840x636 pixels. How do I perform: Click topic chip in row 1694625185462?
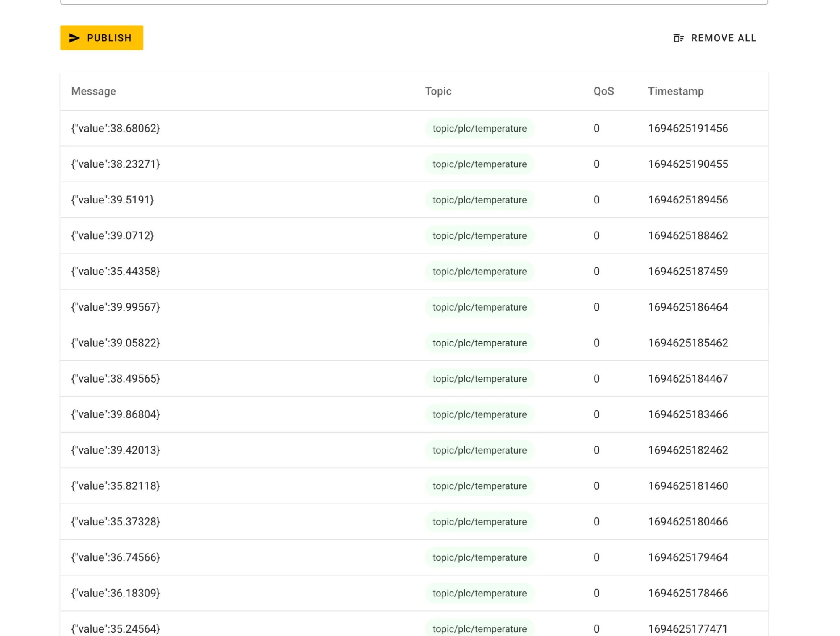(x=479, y=343)
